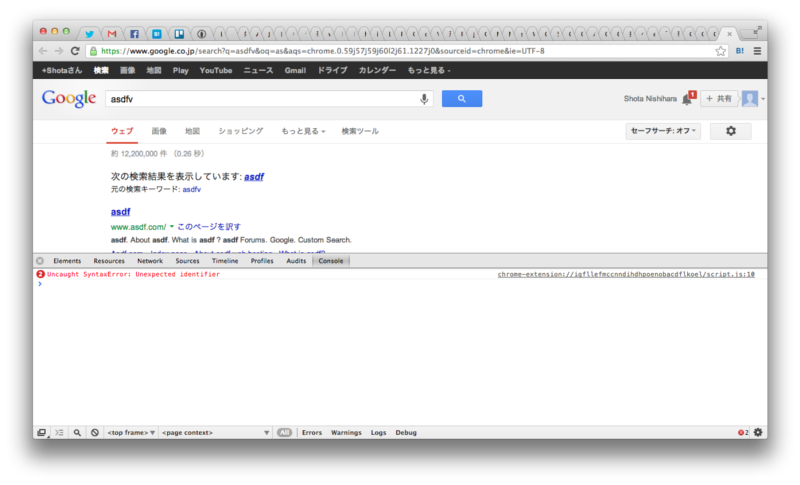Screen dimensions: 800x485
Task: Open the Sources DevTools tab
Action: pos(187,261)
